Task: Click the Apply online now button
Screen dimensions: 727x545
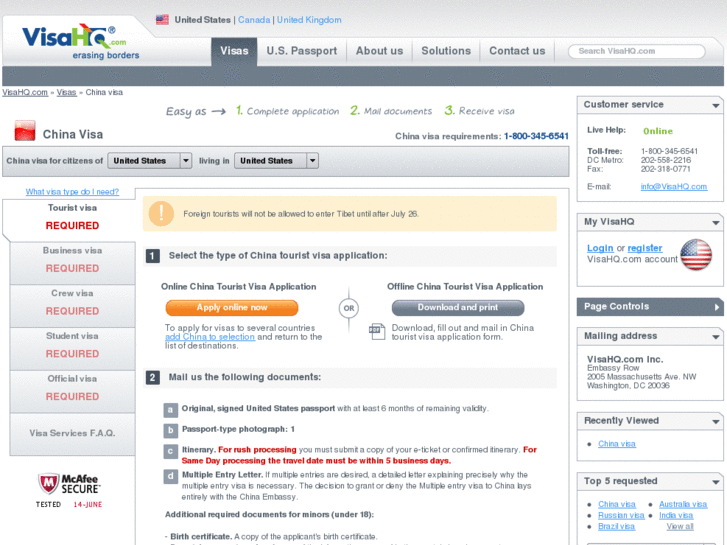Action: (232, 308)
